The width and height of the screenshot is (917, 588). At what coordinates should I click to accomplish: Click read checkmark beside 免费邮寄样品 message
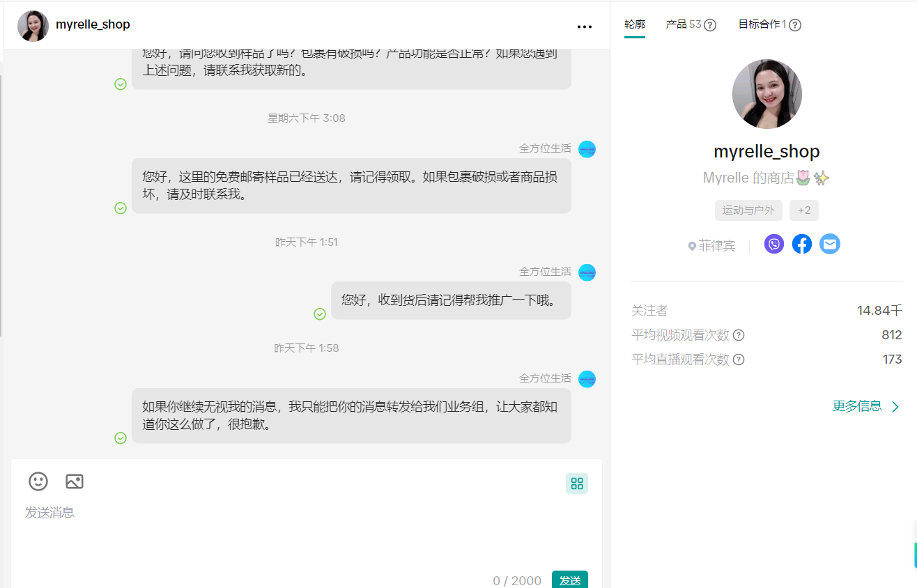coord(121,208)
